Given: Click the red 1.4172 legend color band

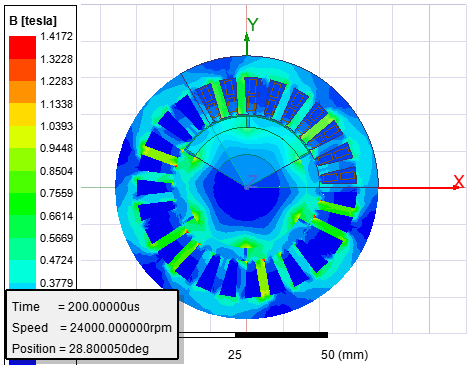Looking at the screenshot, I should coord(22,47).
